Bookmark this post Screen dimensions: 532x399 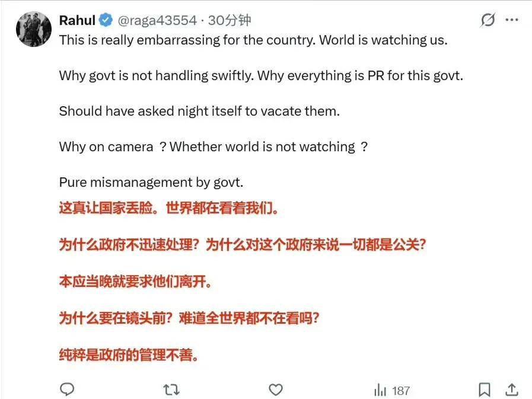(484, 390)
